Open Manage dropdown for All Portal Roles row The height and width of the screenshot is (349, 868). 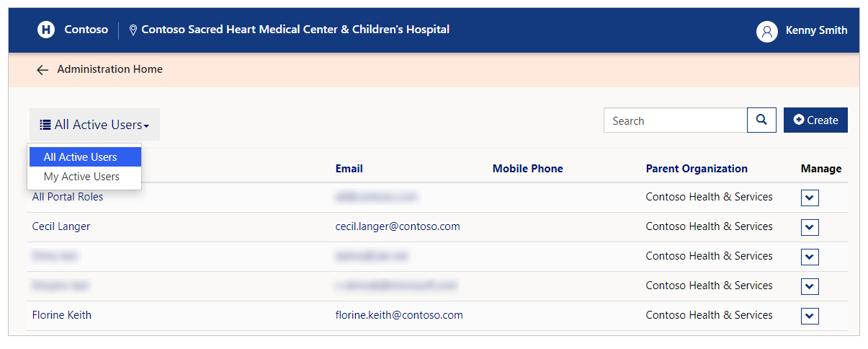coord(810,198)
